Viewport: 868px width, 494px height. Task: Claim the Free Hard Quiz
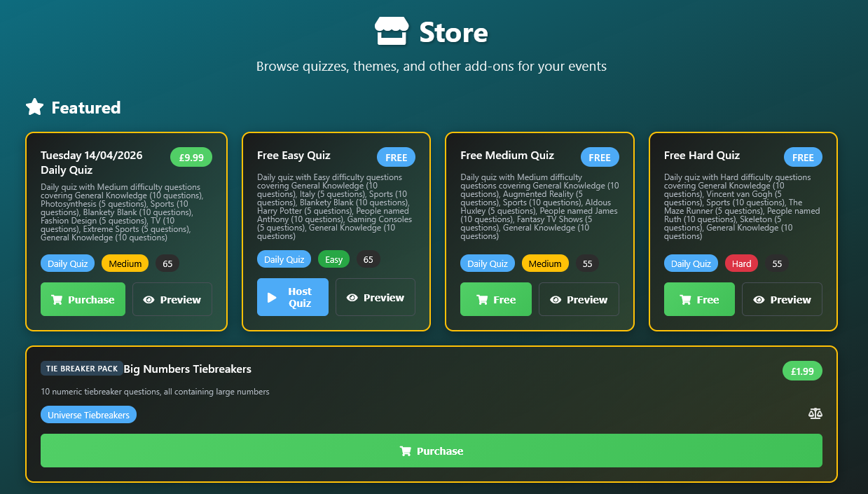(x=699, y=299)
